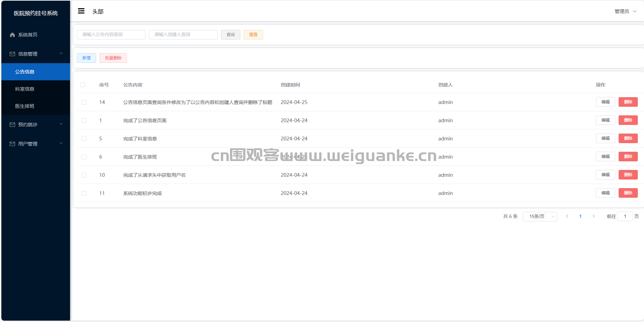Check the row 完成了公告信息页面
The width and height of the screenshot is (644, 322).
(x=84, y=120)
